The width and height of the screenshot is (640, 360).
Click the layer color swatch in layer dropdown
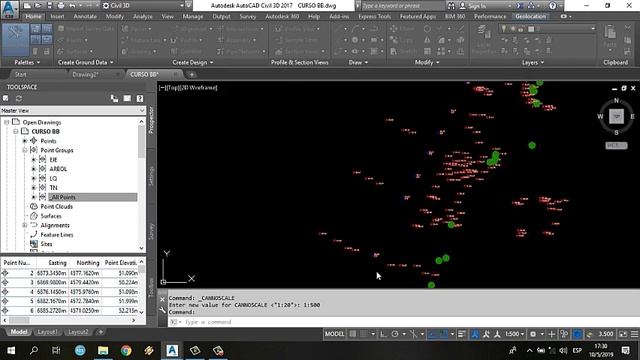tap(531, 29)
